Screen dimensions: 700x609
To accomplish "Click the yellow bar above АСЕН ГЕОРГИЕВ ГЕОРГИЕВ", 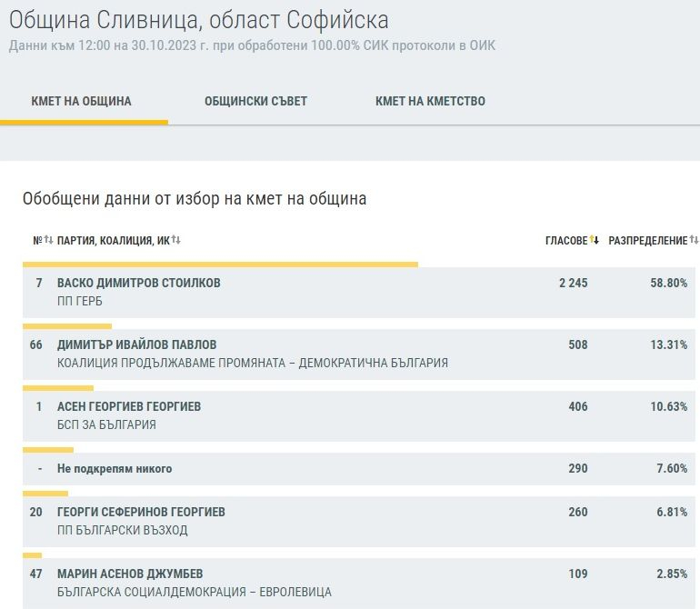I will [58, 388].
